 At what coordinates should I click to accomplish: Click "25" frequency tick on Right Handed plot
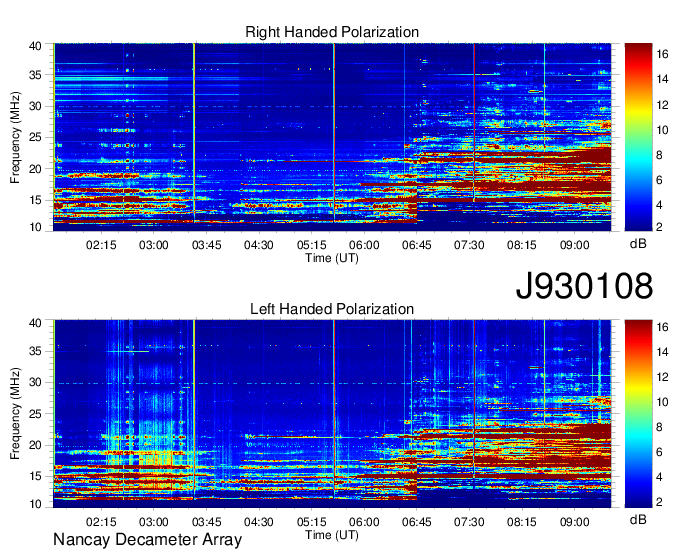click(35, 137)
